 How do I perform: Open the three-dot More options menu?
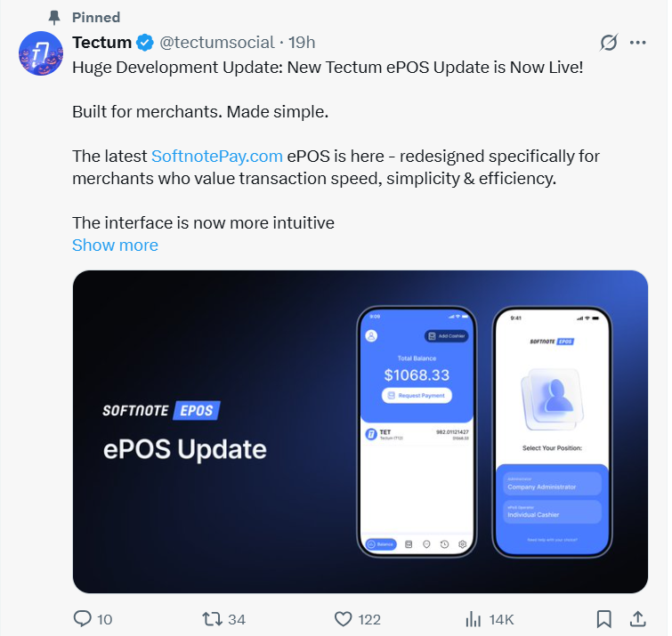click(x=638, y=43)
